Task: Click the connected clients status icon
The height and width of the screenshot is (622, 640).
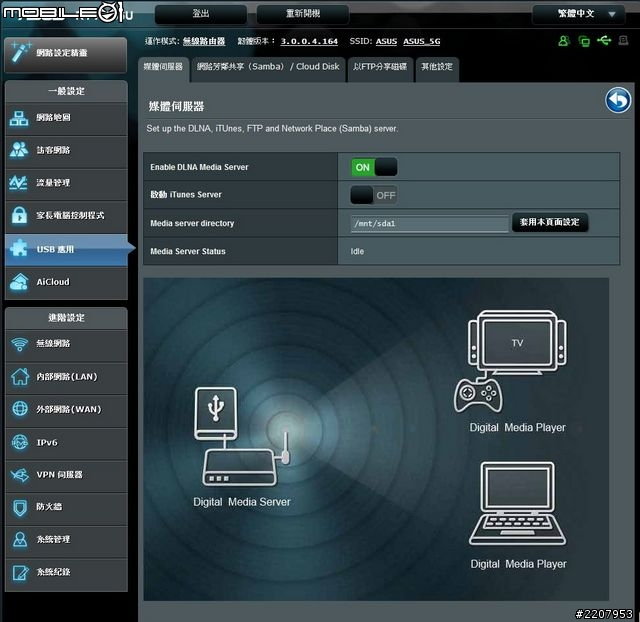Action: point(563,41)
